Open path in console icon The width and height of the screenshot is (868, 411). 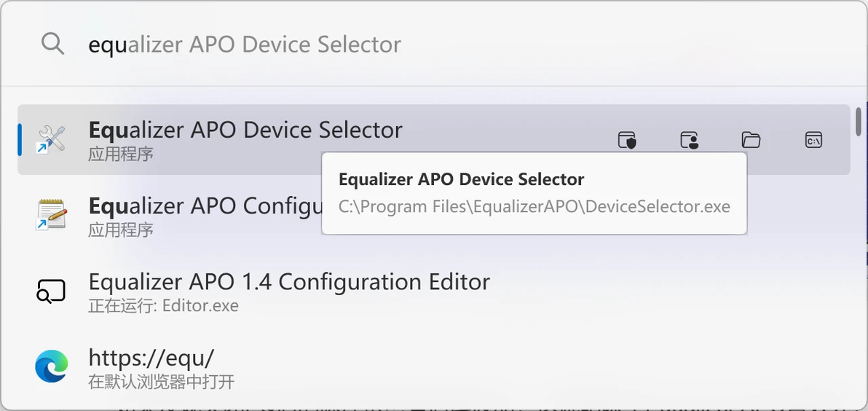click(x=813, y=140)
